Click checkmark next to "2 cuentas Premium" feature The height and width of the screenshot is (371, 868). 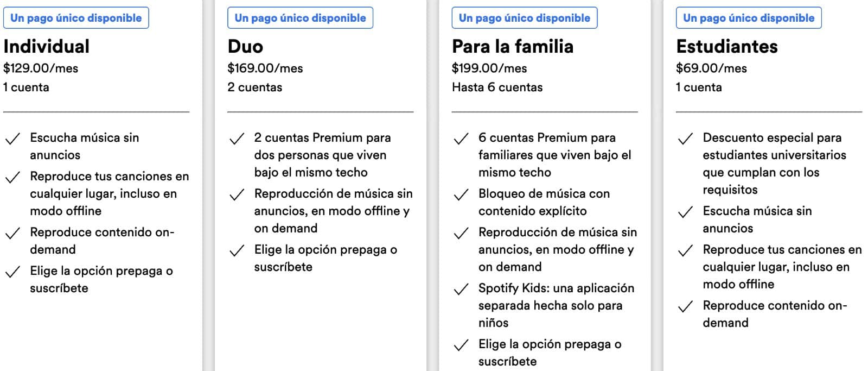point(237,139)
